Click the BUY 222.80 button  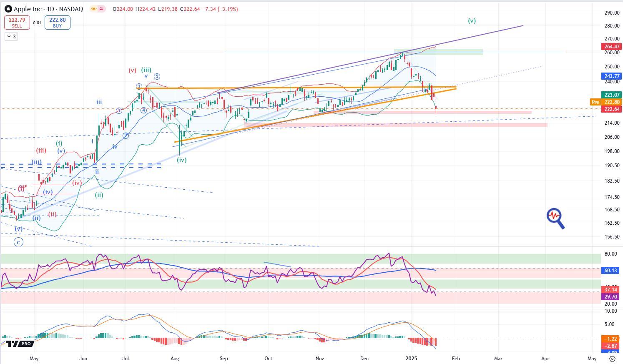tap(57, 23)
